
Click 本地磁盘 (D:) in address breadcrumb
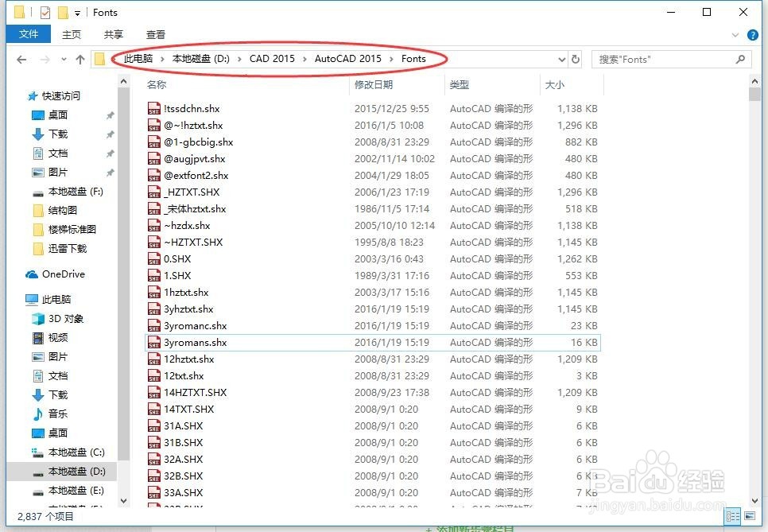(201, 59)
